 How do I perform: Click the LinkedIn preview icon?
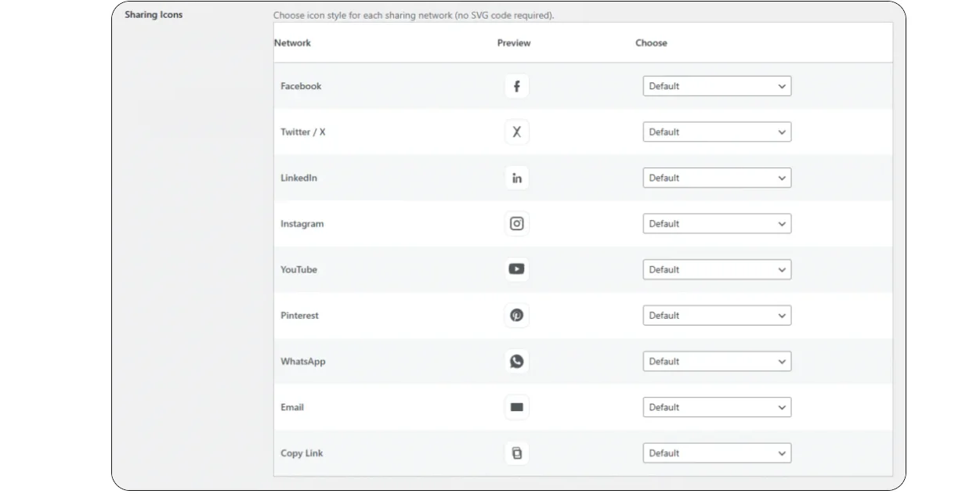pyautogui.click(x=516, y=178)
